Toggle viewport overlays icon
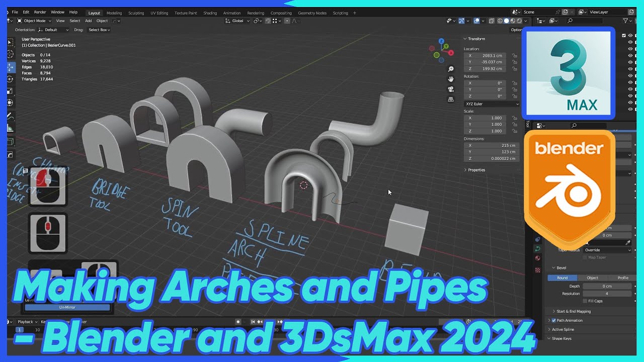644x362 pixels. [x=476, y=21]
